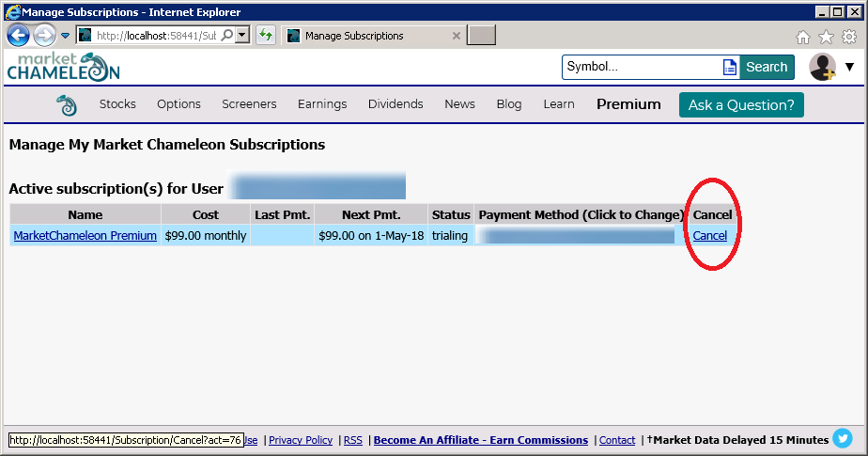Open the Options menu
The height and width of the screenshot is (456, 868).
(178, 104)
